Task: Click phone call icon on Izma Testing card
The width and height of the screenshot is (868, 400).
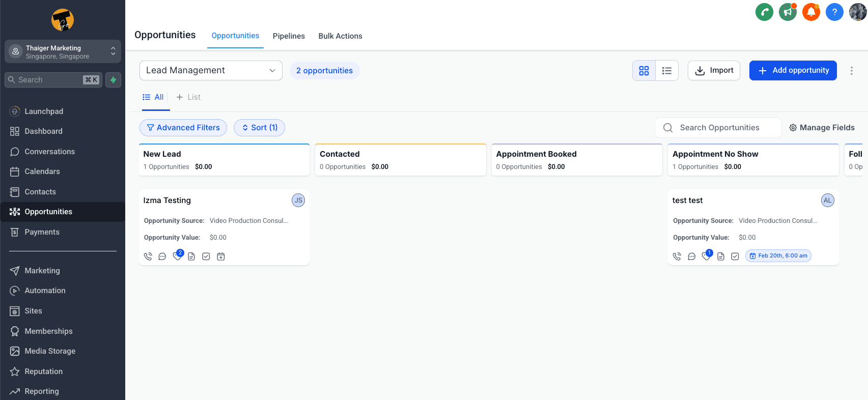Action: click(x=148, y=256)
